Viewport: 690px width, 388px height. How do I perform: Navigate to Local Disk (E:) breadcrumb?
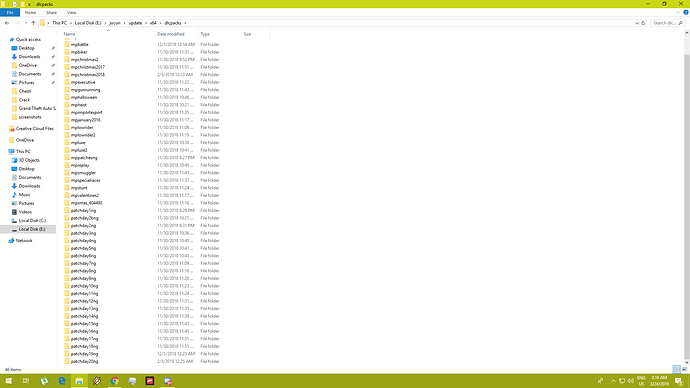(x=88, y=23)
